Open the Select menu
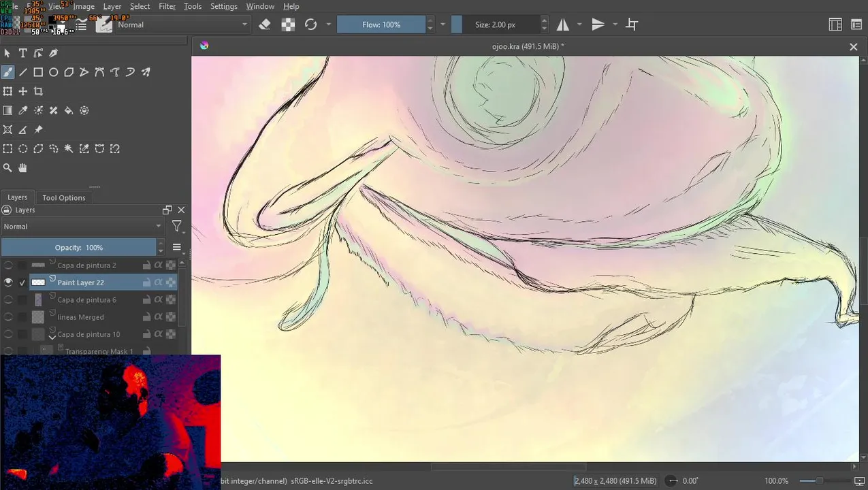This screenshot has width=868, height=490. click(140, 6)
